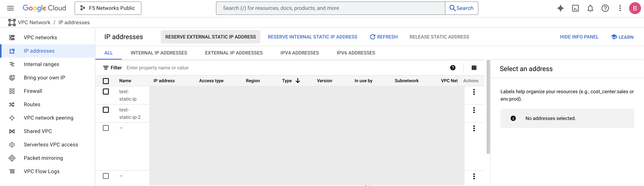
Task: Select the Shared VPC sidebar icon
Action: click(x=12, y=131)
